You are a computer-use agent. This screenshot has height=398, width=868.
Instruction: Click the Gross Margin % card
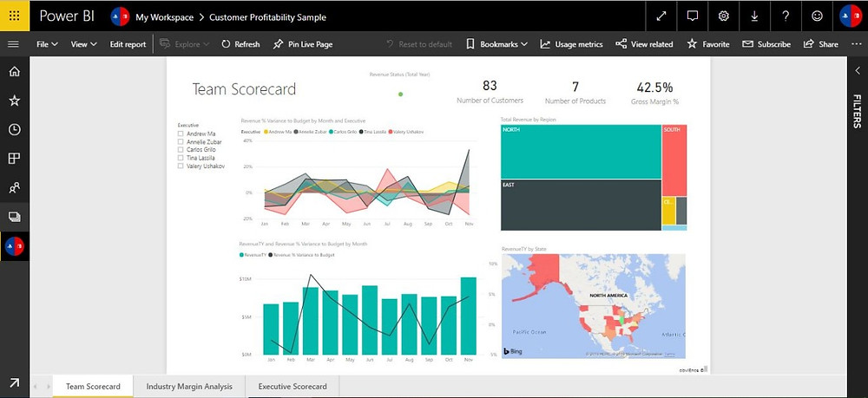654,93
